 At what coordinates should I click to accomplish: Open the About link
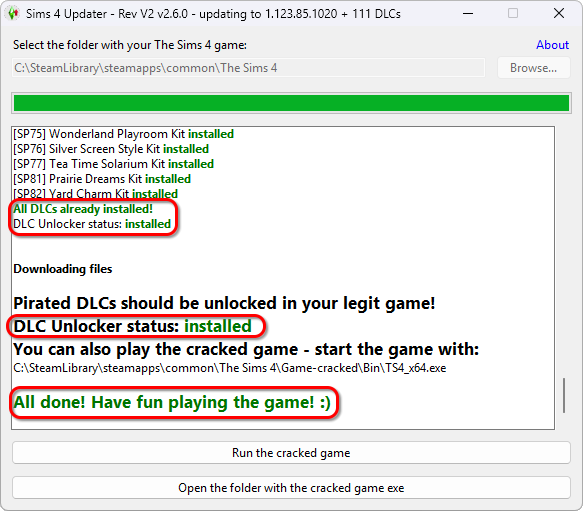(x=552, y=45)
